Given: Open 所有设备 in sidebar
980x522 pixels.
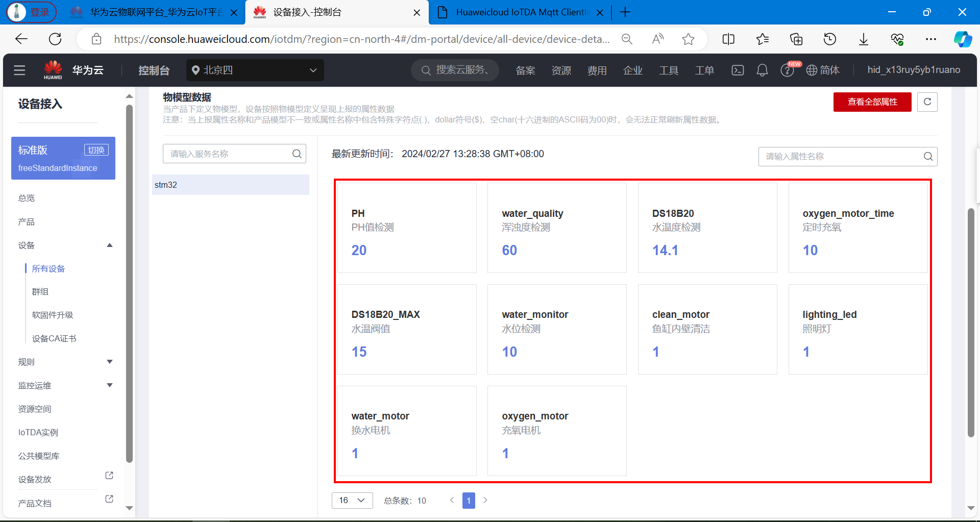Looking at the screenshot, I should [48, 269].
